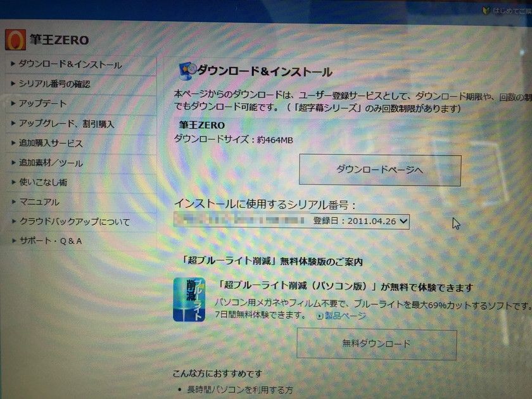Click the arrow beside マニュアル entry

click(x=12, y=202)
